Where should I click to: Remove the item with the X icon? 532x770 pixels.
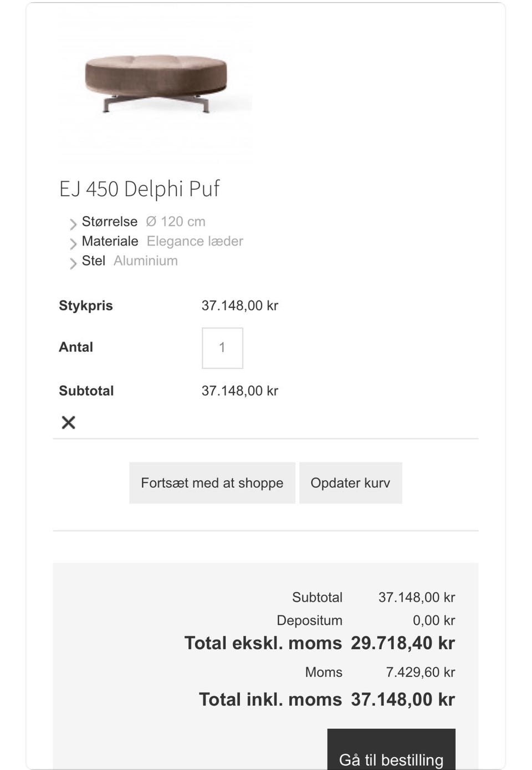68,422
